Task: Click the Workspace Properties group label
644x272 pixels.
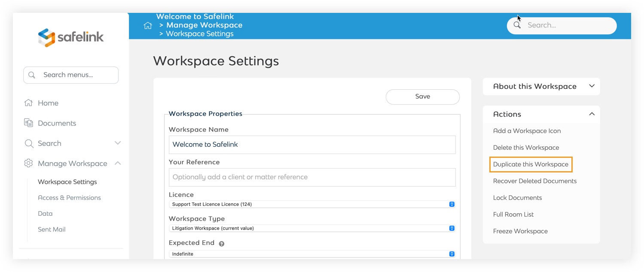Action: 205,114
